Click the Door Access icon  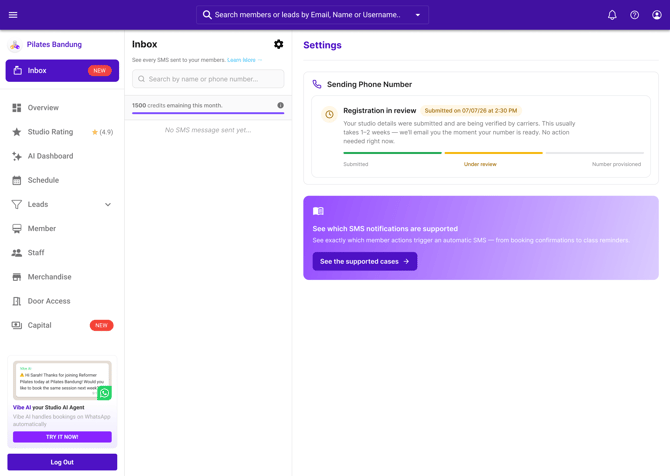17,301
